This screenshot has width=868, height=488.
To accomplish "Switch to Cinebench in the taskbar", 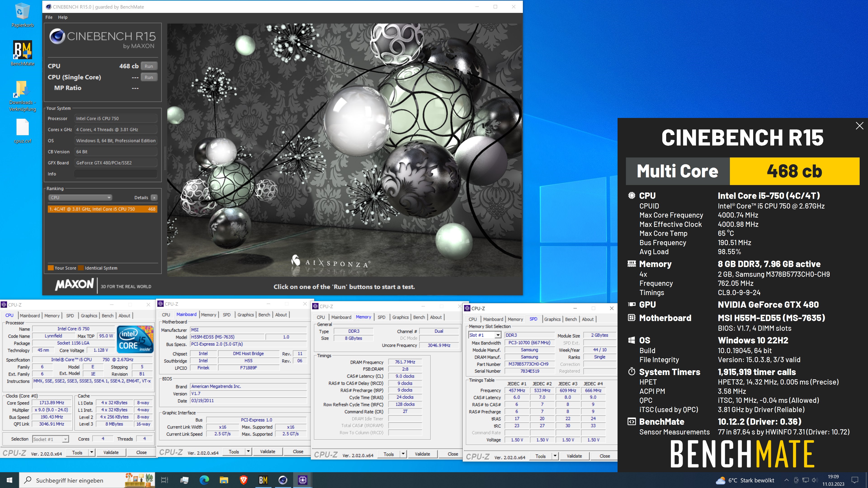I will [x=283, y=480].
